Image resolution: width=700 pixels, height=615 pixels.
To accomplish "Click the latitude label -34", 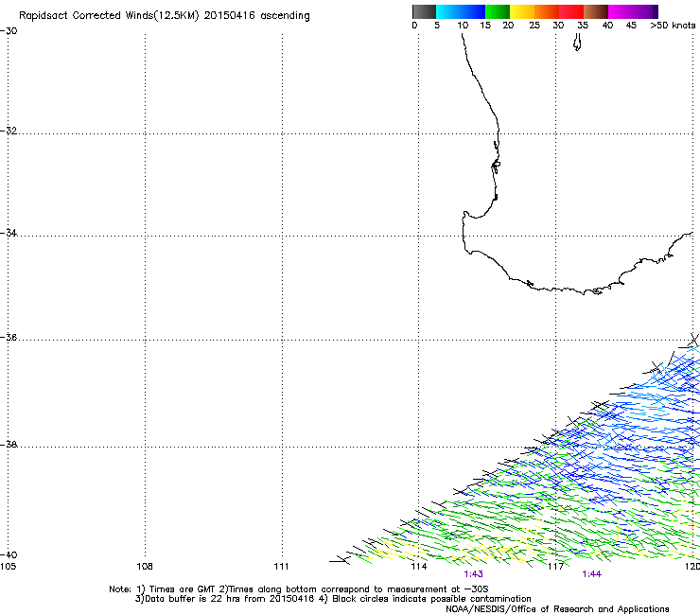I will pos(9,233).
